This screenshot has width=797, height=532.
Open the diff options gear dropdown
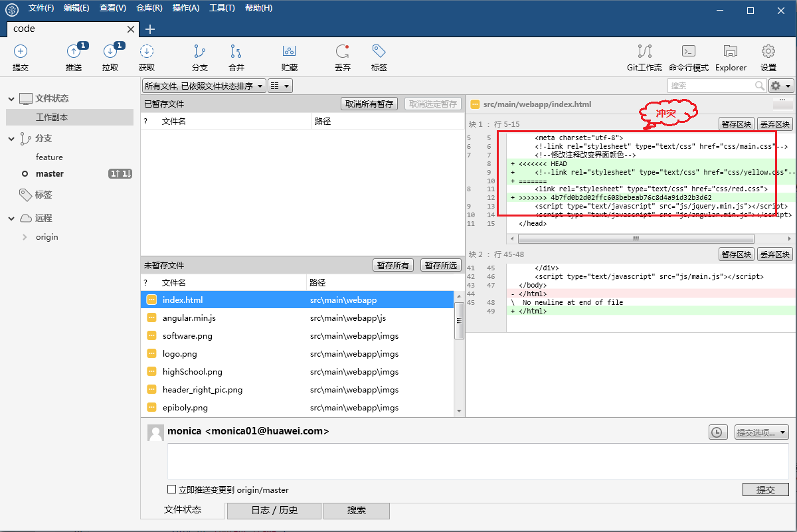coord(781,86)
